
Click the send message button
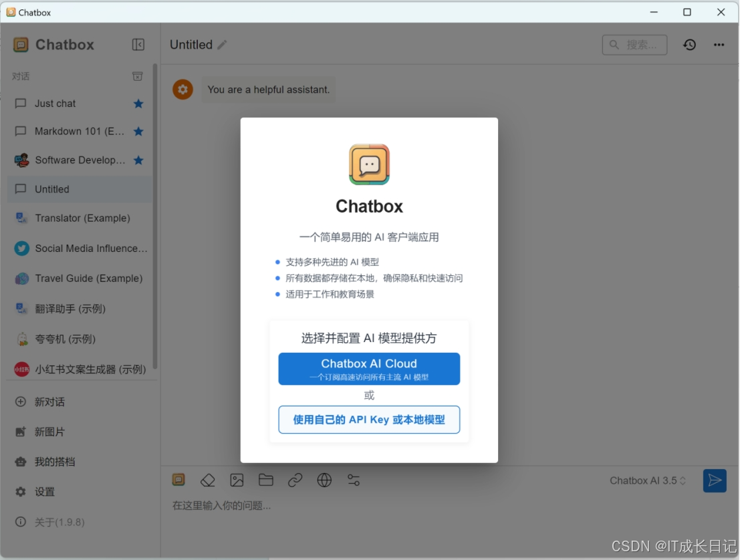tap(715, 480)
